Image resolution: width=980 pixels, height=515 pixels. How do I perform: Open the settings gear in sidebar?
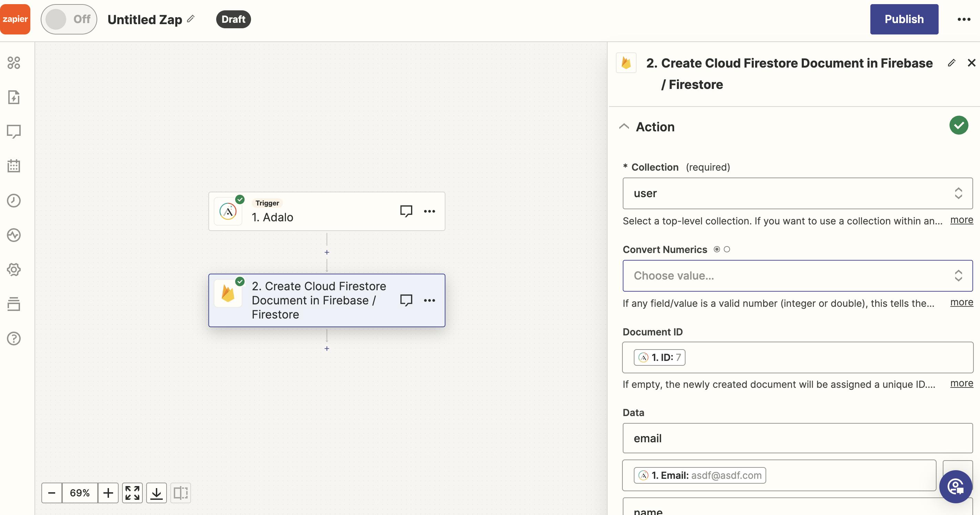pos(14,270)
